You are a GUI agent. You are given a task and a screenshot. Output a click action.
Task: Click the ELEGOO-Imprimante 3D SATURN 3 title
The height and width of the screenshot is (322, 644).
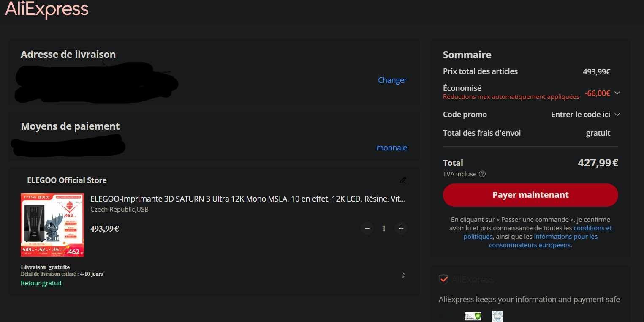pos(248,199)
